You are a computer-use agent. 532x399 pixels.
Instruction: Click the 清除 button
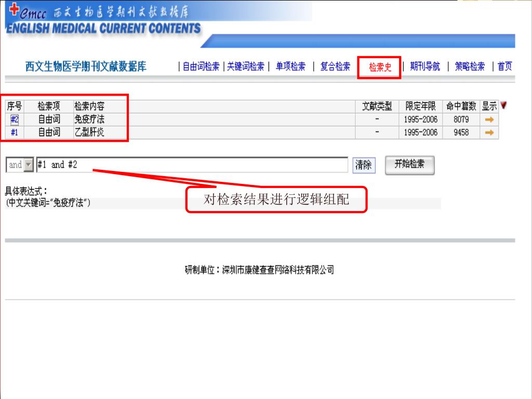364,165
